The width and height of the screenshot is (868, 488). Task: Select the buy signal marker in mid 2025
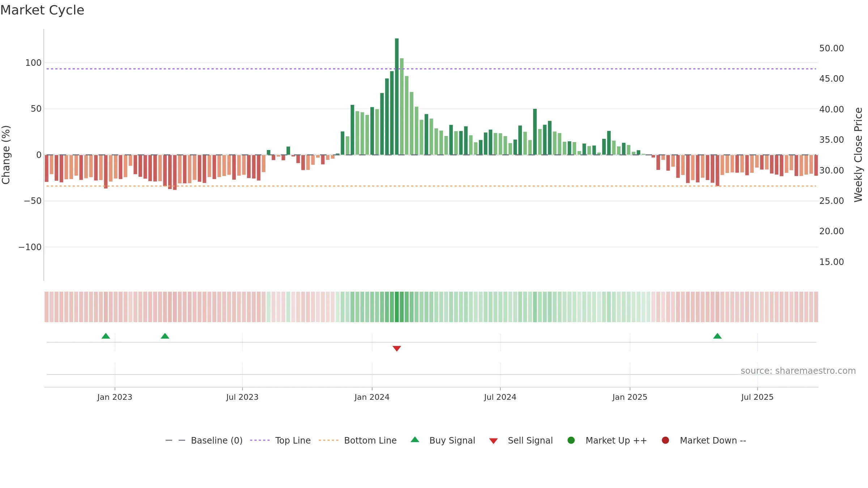point(718,336)
